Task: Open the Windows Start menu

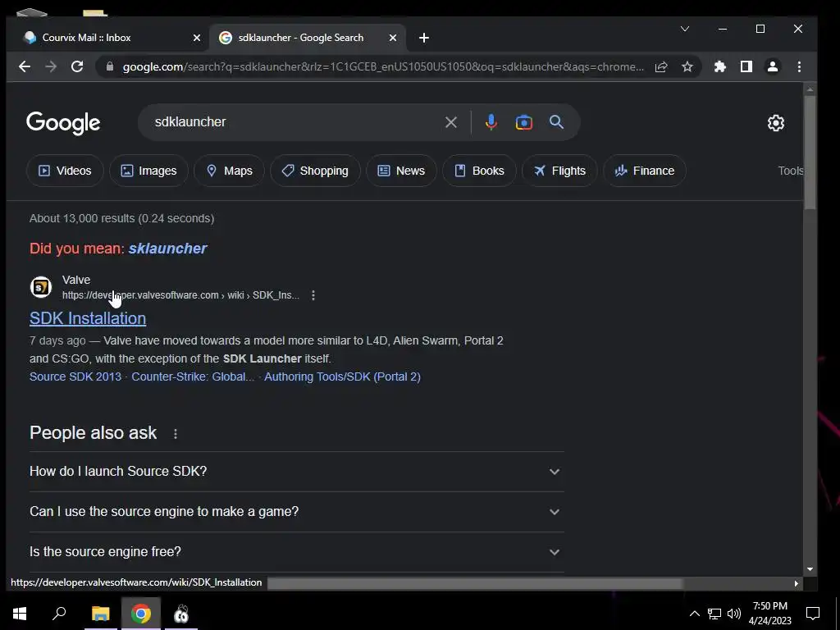Action: (20, 614)
